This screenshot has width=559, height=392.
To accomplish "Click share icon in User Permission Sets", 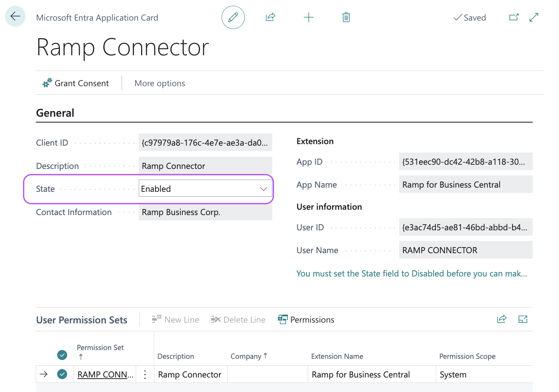I will coord(502,319).
